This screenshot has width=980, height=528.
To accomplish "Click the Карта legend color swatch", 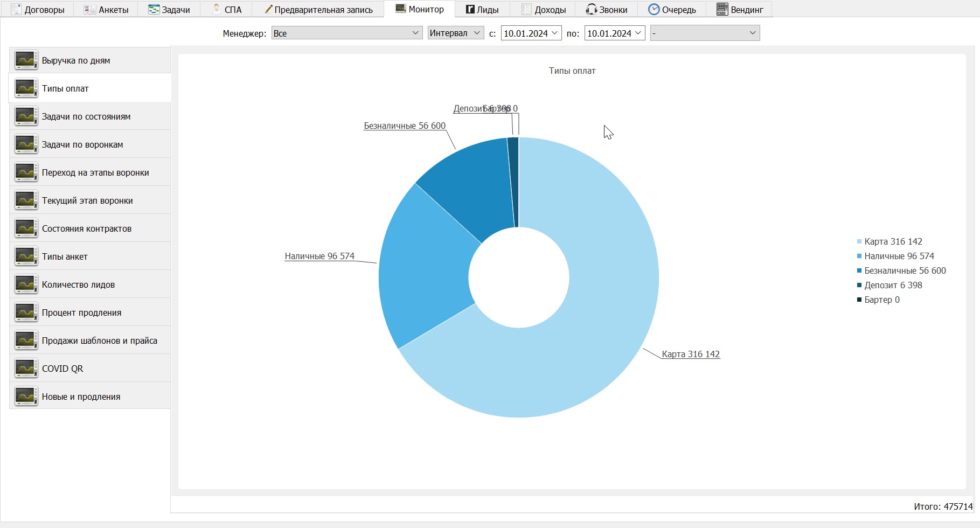I will click(859, 241).
